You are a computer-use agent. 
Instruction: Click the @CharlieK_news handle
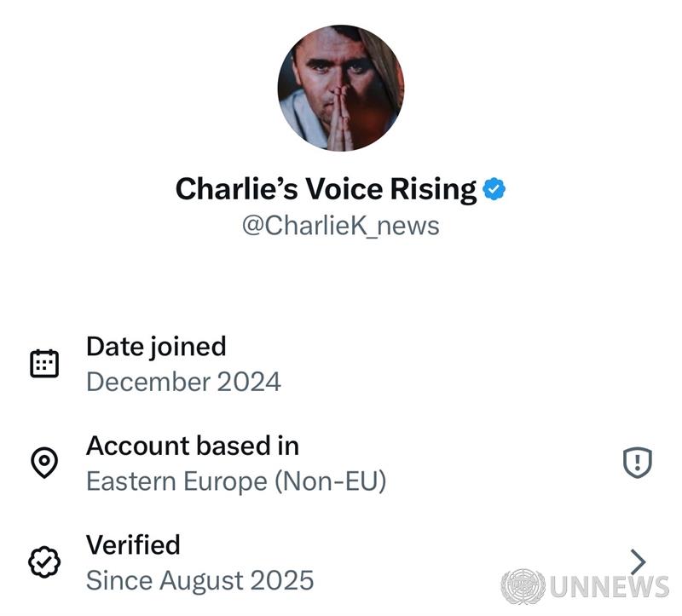tap(340, 226)
